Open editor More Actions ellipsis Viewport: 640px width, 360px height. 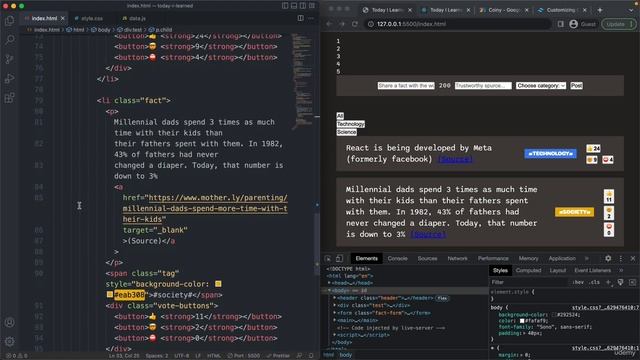tap(311, 18)
